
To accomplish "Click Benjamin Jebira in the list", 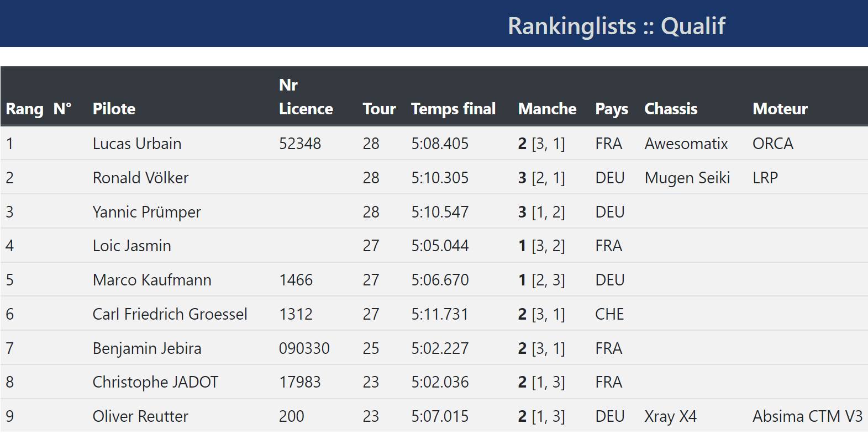I will (147, 348).
